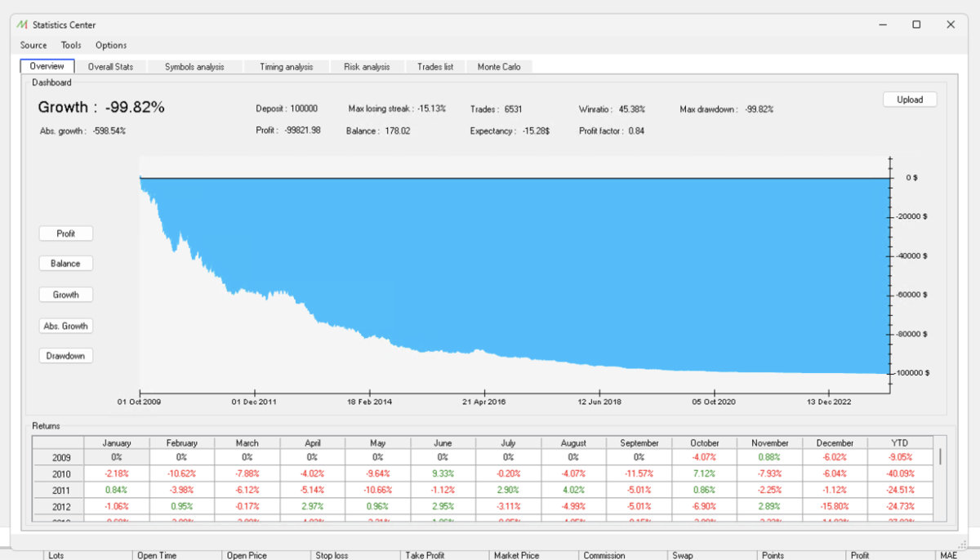Click the YTD column header
980x560 pixels.
(x=900, y=443)
